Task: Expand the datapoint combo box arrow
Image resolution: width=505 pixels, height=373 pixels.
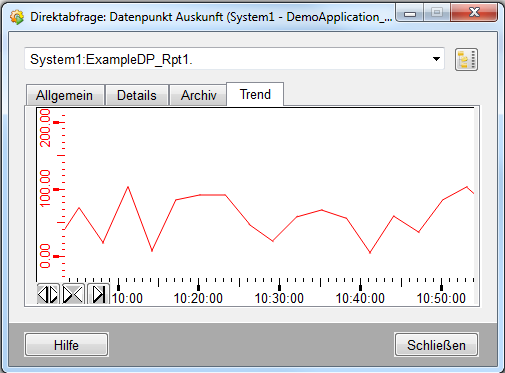Action: coord(436,59)
